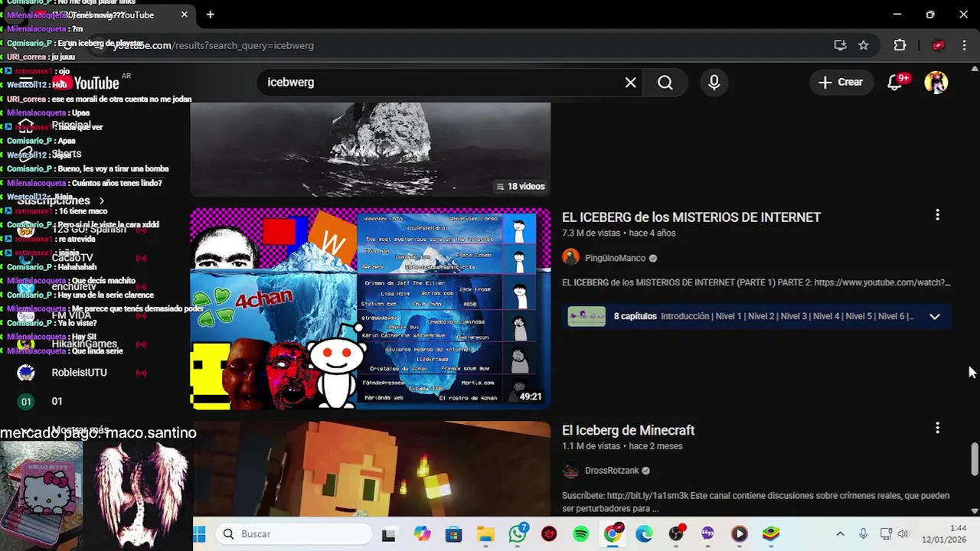Click the tray microphone icon
Image resolution: width=980 pixels, height=551 pixels.
863,534
